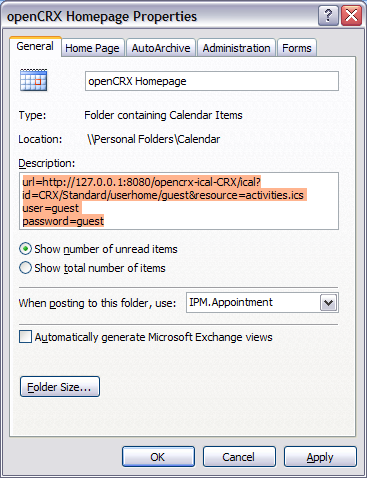The image size is (367, 478).
Task: Select Show number of unread items
Action: tap(25, 249)
